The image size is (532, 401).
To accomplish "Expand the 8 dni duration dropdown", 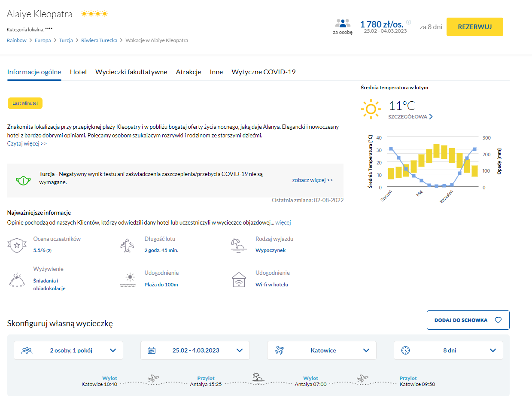I will 448,350.
